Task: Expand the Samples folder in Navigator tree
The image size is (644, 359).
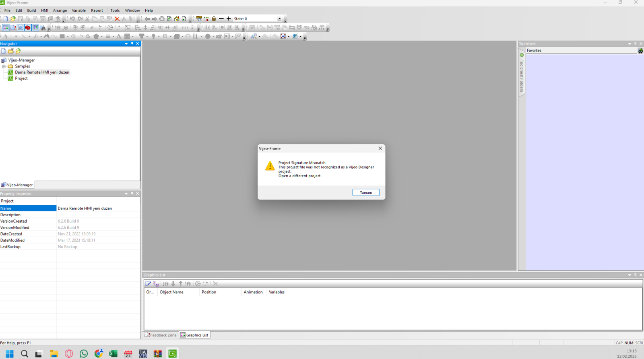Action: (4, 66)
